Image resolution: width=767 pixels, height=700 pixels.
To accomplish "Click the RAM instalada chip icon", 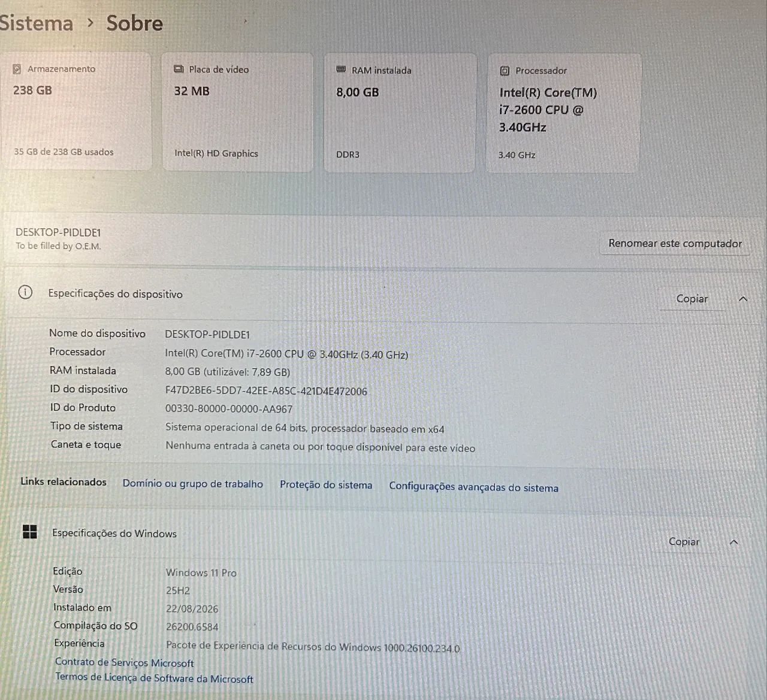I will 341,70.
